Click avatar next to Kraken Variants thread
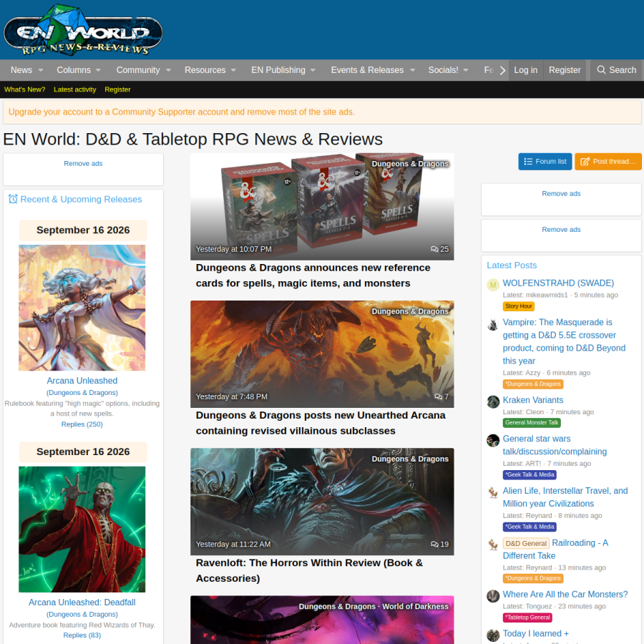Viewport: 644px width, 644px height. pyautogui.click(x=493, y=401)
